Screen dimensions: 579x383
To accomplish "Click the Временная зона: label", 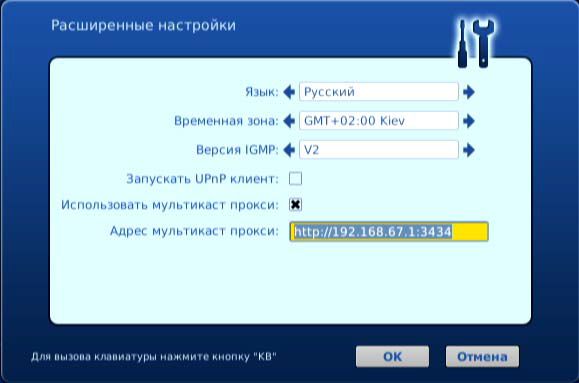I will [x=226, y=121].
